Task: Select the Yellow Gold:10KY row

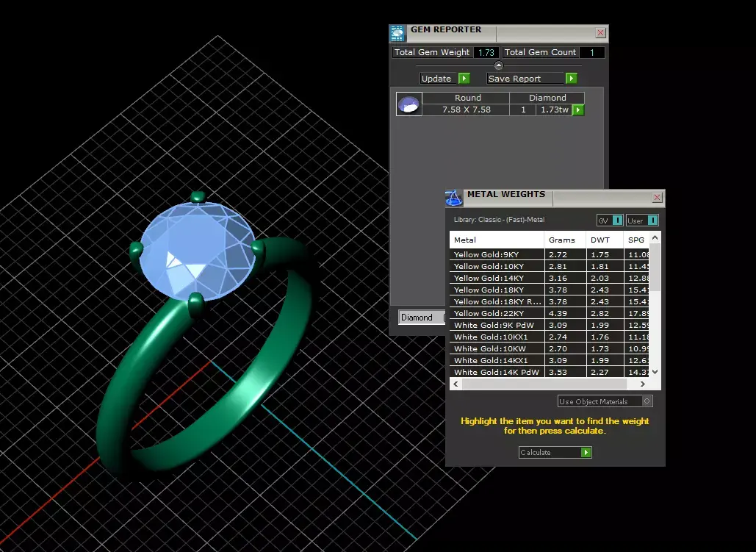Action: [x=550, y=266]
